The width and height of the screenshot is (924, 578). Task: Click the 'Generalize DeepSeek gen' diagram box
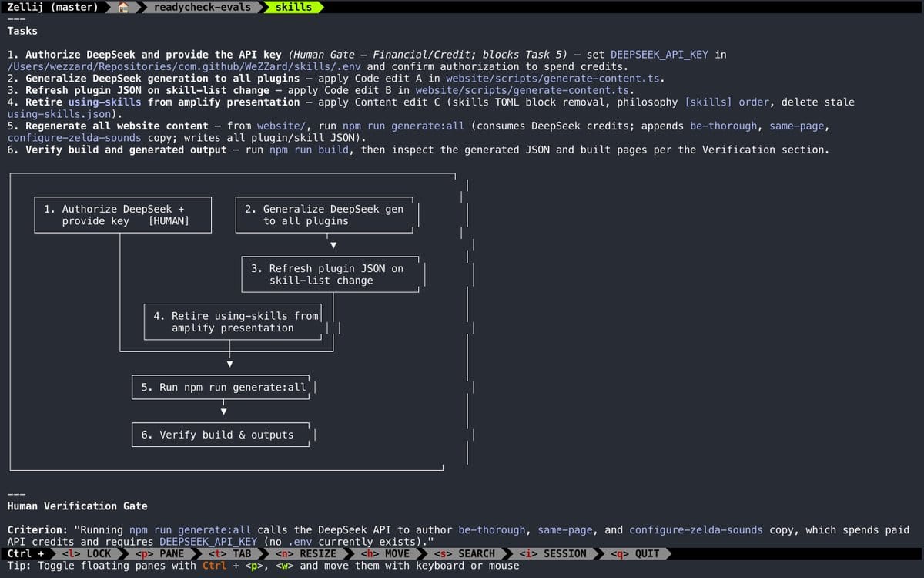(x=327, y=215)
